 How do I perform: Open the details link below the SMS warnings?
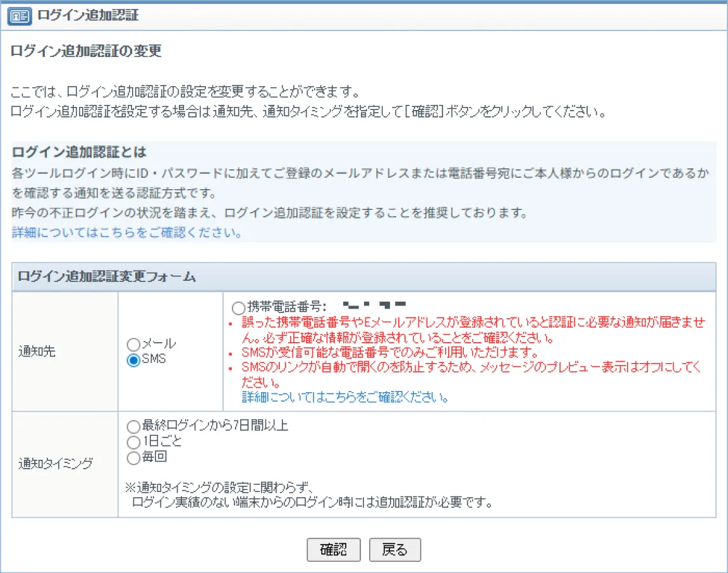point(346,398)
